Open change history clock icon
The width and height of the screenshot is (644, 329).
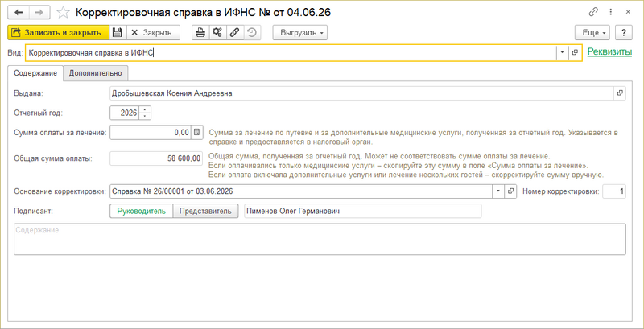(x=253, y=32)
